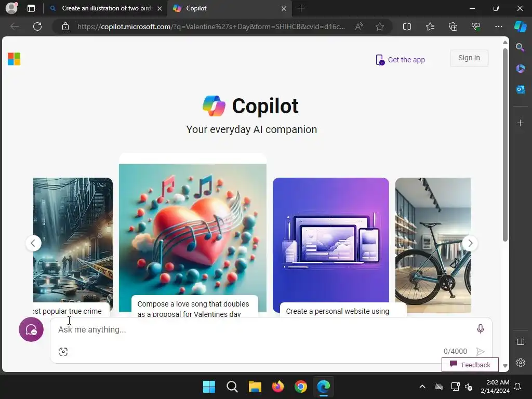Image resolution: width=532 pixels, height=399 pixels.
Task: Activate Read aloud icon in address bar
Action: pyautogui.click(x=359, y=26)
